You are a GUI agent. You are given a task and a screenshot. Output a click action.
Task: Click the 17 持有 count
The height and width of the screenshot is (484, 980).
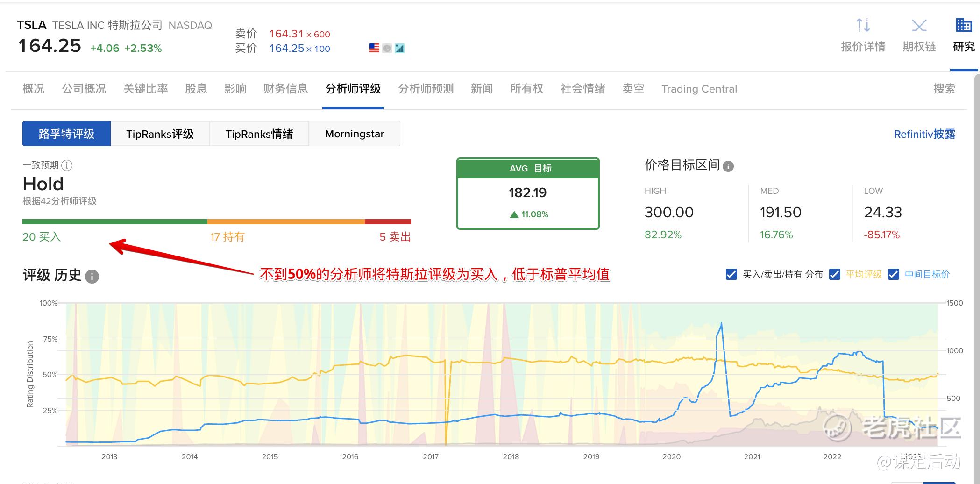pos(227,237)
